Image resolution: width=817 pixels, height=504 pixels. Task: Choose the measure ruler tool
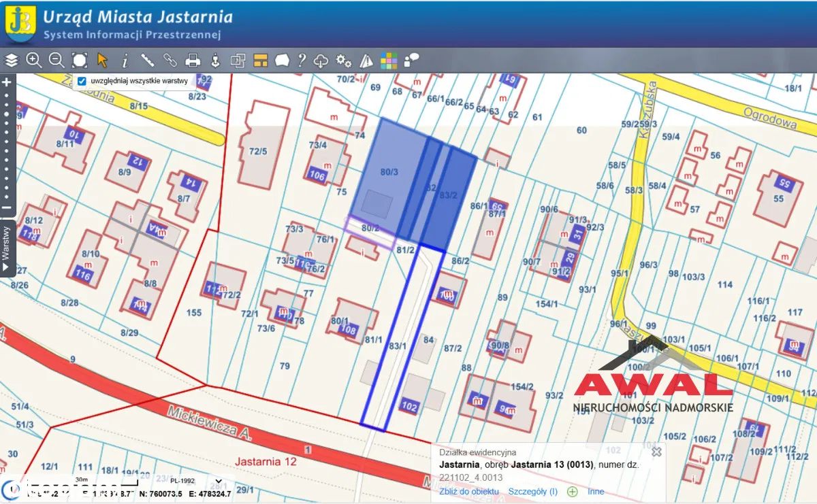tap(147, 61)
